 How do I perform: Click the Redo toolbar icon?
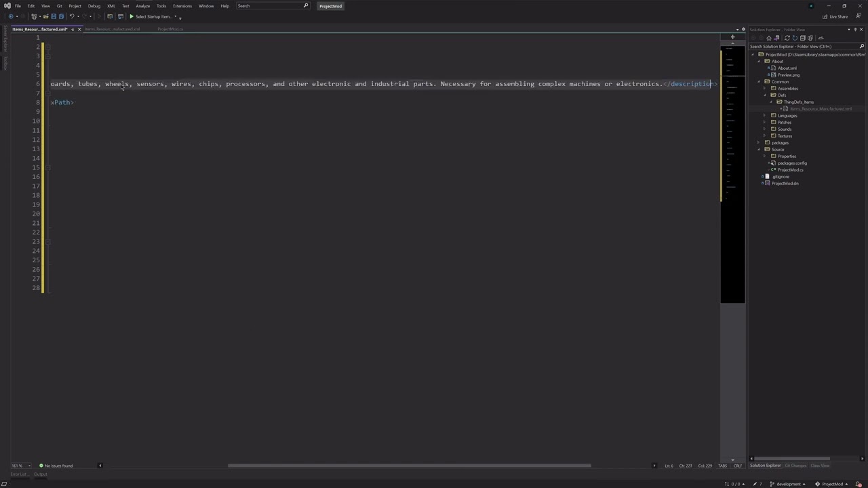tap(84, 16)
